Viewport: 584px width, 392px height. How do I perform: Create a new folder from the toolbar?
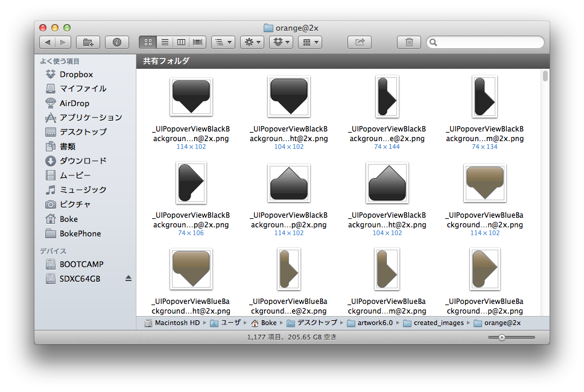[88, 42]
